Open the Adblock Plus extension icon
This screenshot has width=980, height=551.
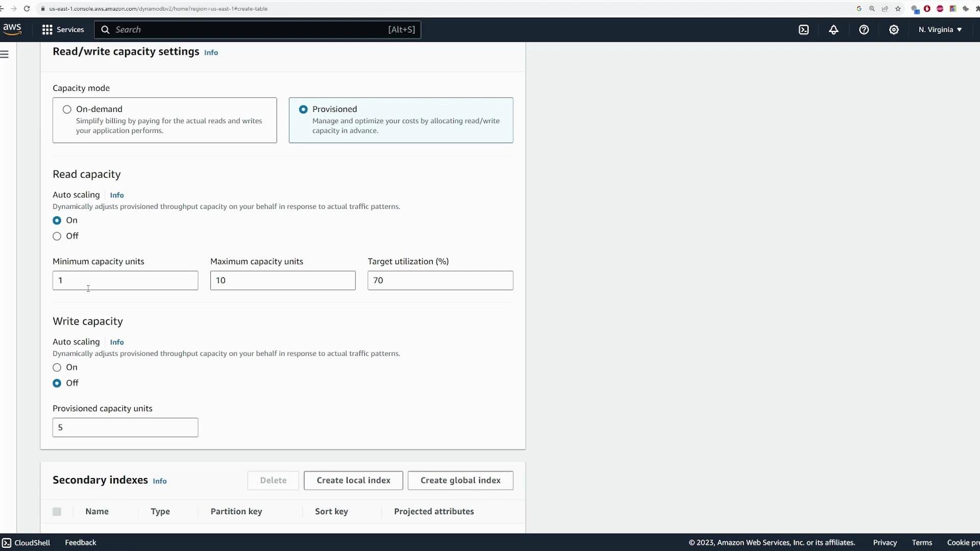click(940, 9)
